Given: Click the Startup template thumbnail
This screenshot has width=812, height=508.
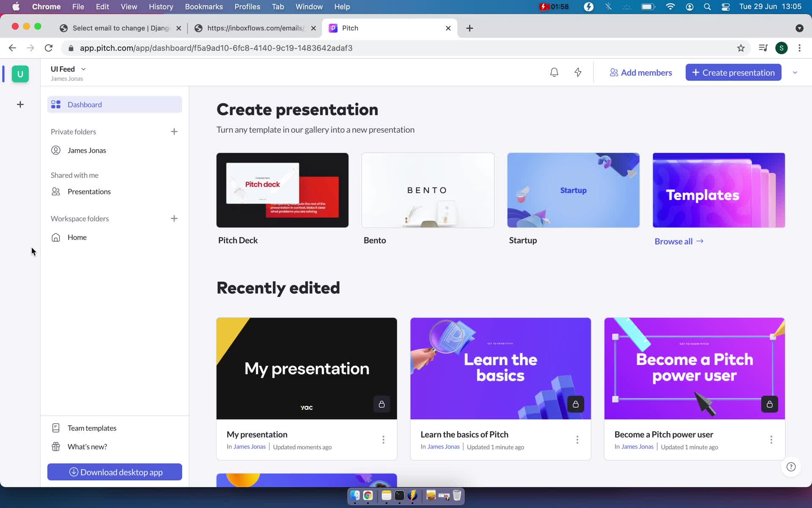Looking at the screenshot, I should pyautogui.click(x=573, y=190).
